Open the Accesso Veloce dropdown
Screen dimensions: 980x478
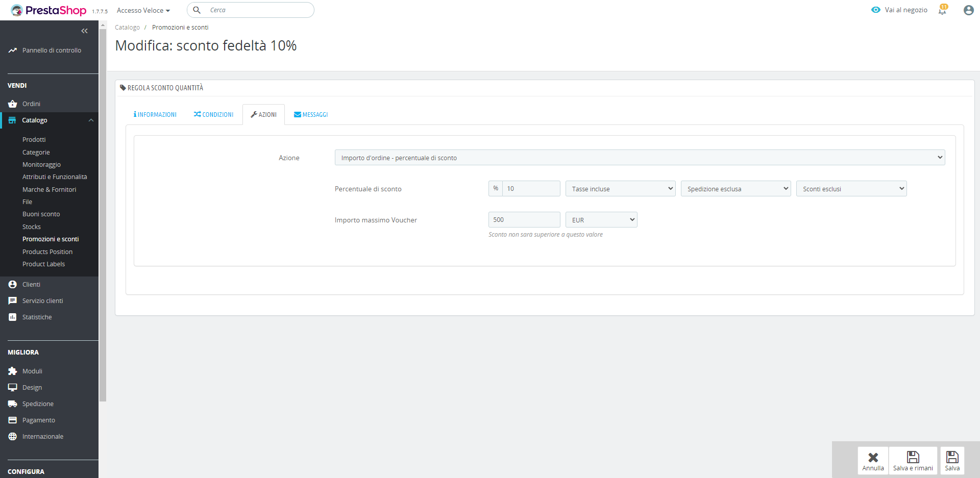pyautogui.click(x=143, y=10)
